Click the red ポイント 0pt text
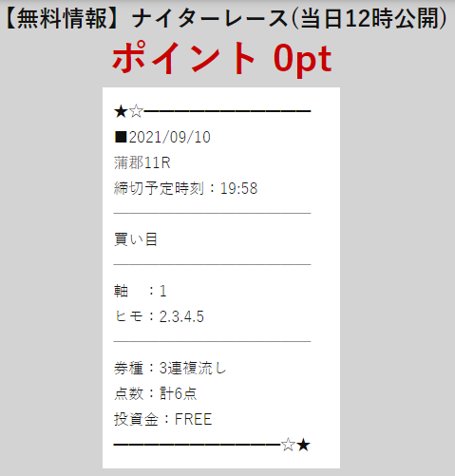Image resolution: width=455 pixels, height=476 pixels. click(x=222, y=58)
